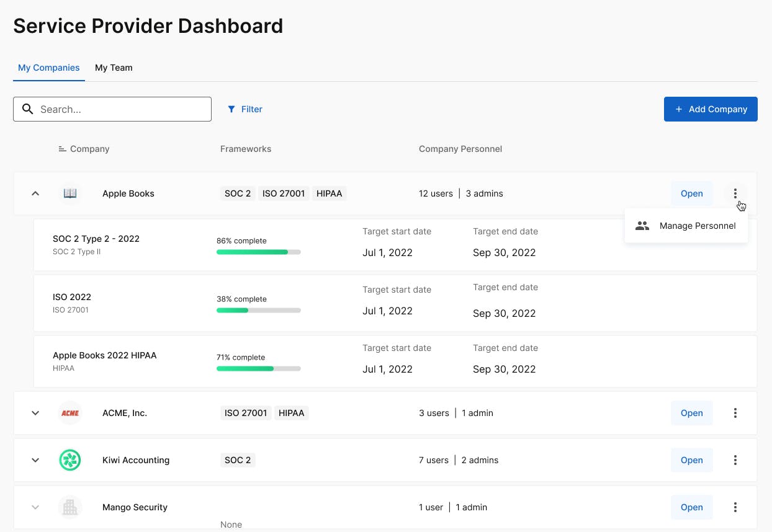Image resolution: width=772 pixels, height=532 pixels.
Task: Click the sort icon beside Company header
Action: point(62,149)
